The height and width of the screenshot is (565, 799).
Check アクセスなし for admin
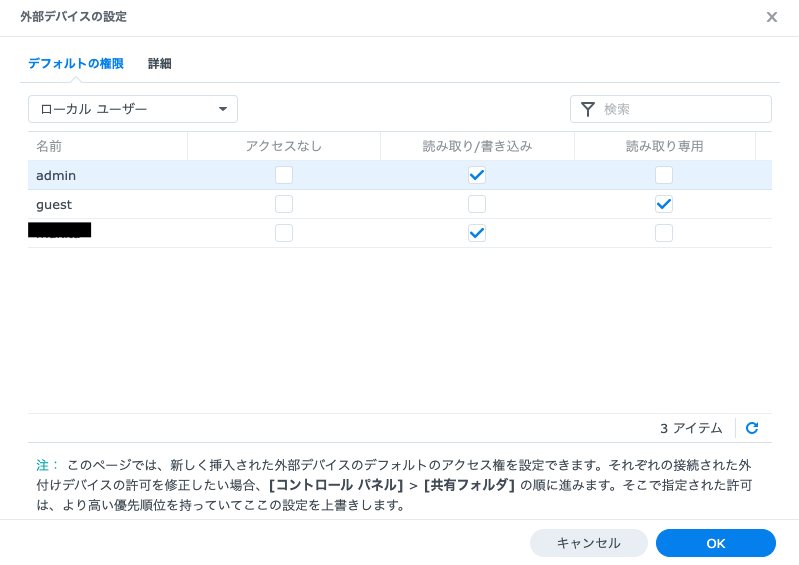pyautogui.click(x=284, y=175)
